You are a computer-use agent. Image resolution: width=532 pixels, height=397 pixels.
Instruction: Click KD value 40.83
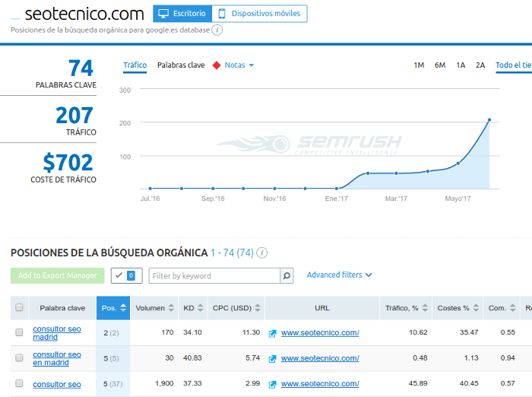[x=192, y=358]
